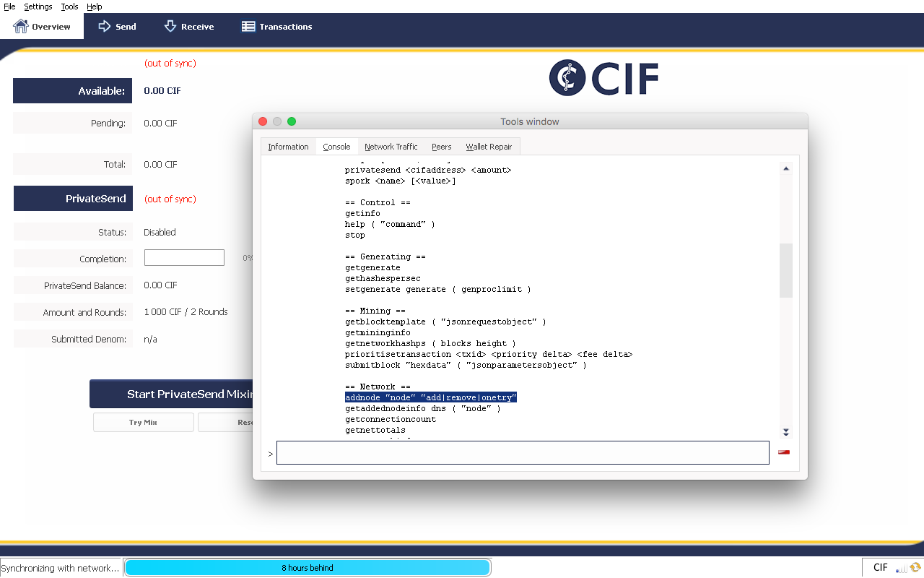Click the gethashespersec command text
Image resolution: width=924 pixels, height=578 pixels.
[383, 278]
